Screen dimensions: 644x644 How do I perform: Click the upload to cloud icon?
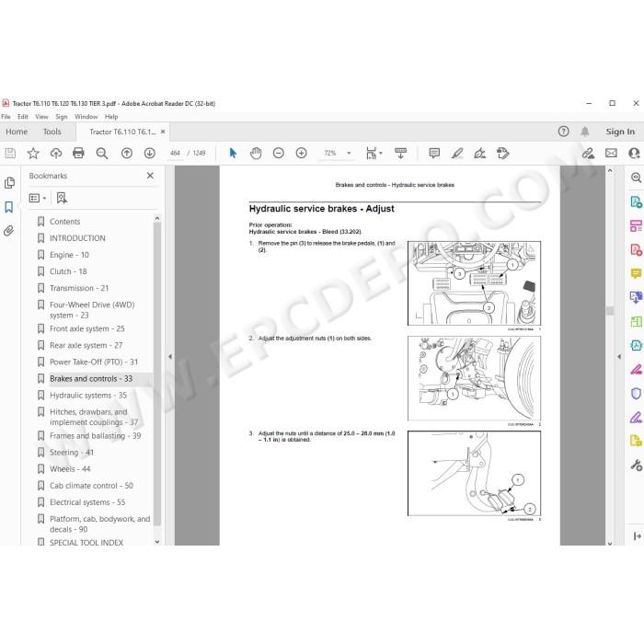56,154
